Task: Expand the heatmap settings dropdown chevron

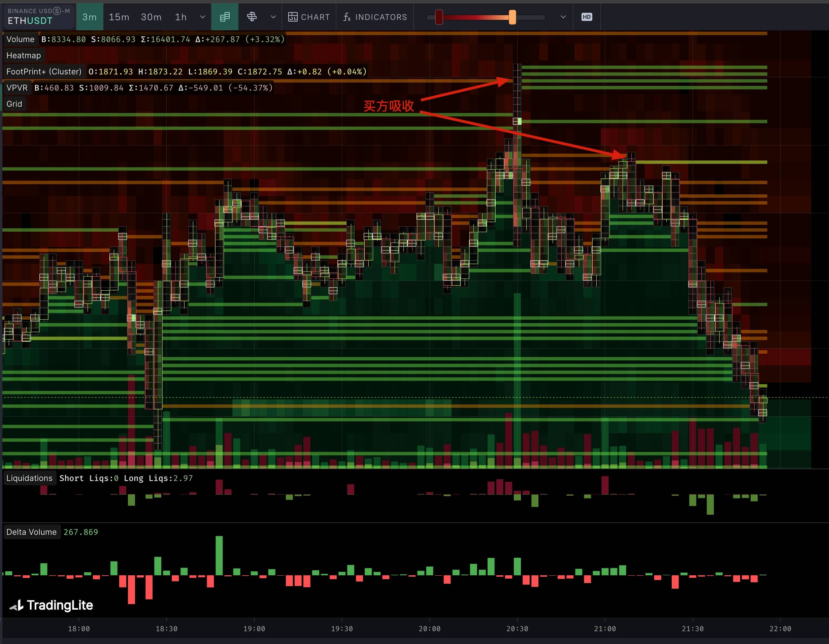Action: (x=563, y=17)
